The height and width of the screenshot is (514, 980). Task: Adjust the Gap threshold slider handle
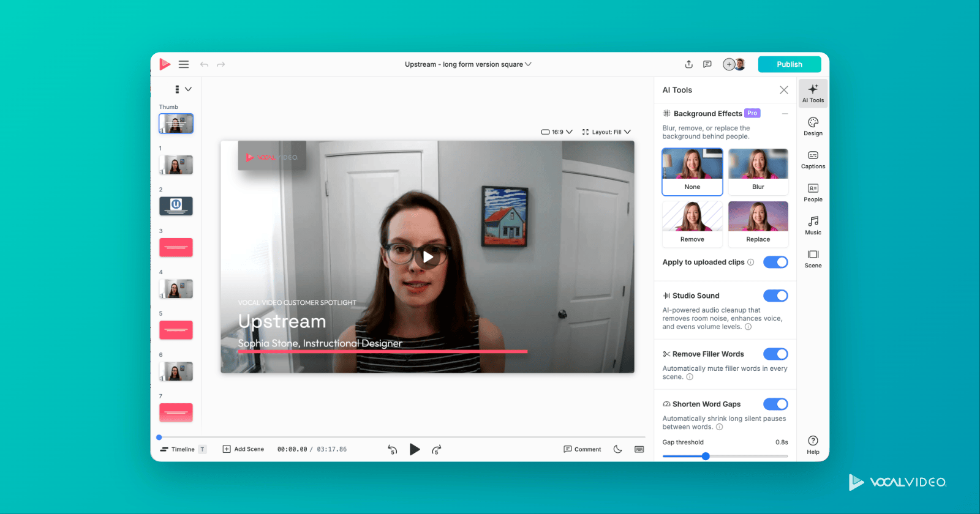[706, 456]
